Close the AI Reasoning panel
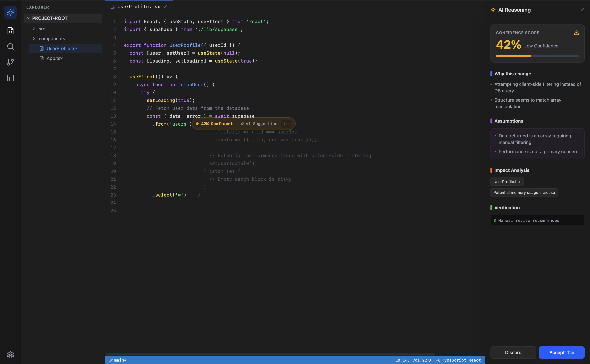This screenshot has height=364, width=590. tap(582, 10)
